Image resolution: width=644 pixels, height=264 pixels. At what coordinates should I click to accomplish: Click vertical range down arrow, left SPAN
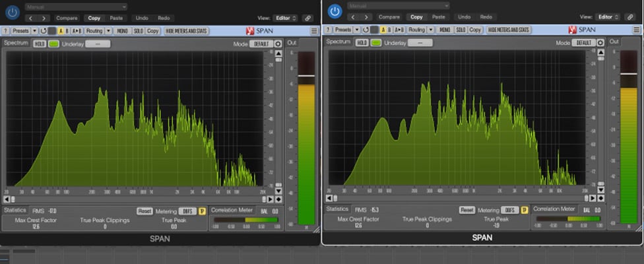(x=278, y=191)
